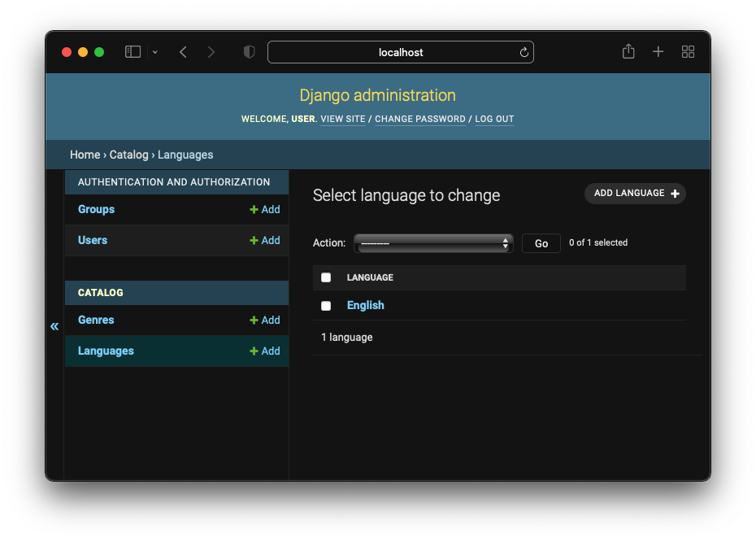Go forward with the browser forward arrow
756x541 pixels.
211,51
